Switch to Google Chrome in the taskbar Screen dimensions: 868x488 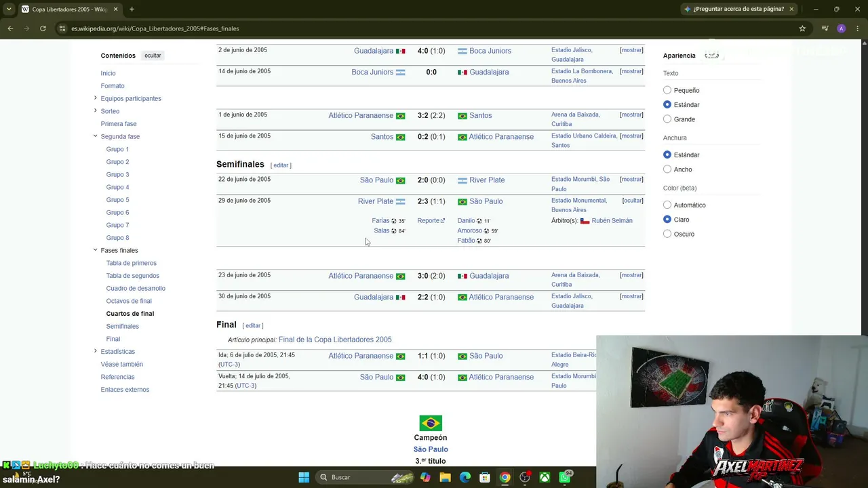coord(505,477)
